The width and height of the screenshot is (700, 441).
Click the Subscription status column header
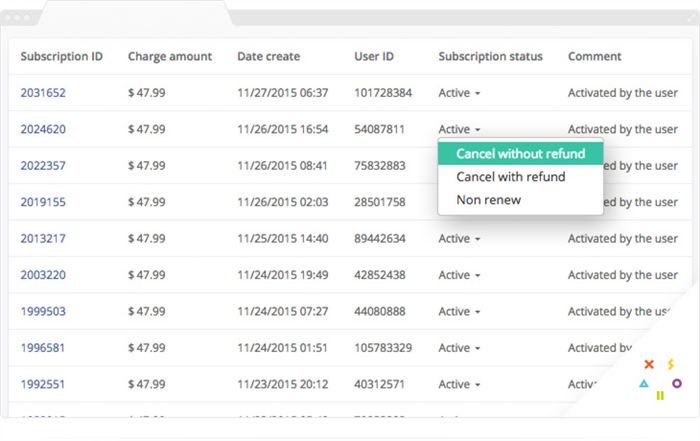coord(490,57)
